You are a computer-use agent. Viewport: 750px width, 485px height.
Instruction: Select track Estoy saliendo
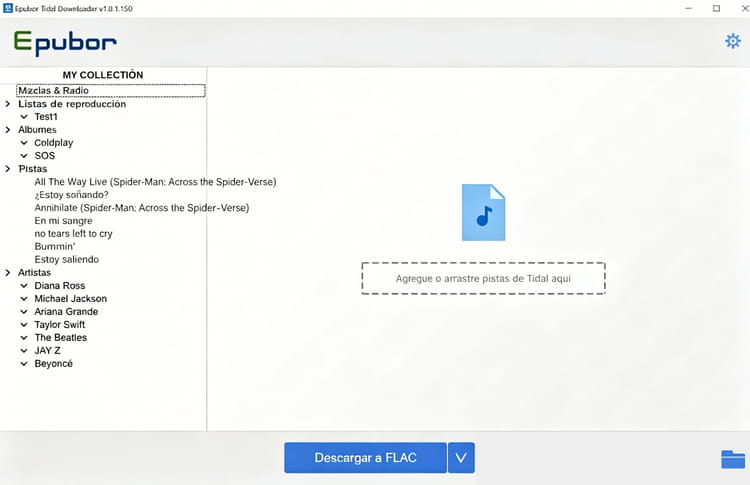(x=66, y=259)
